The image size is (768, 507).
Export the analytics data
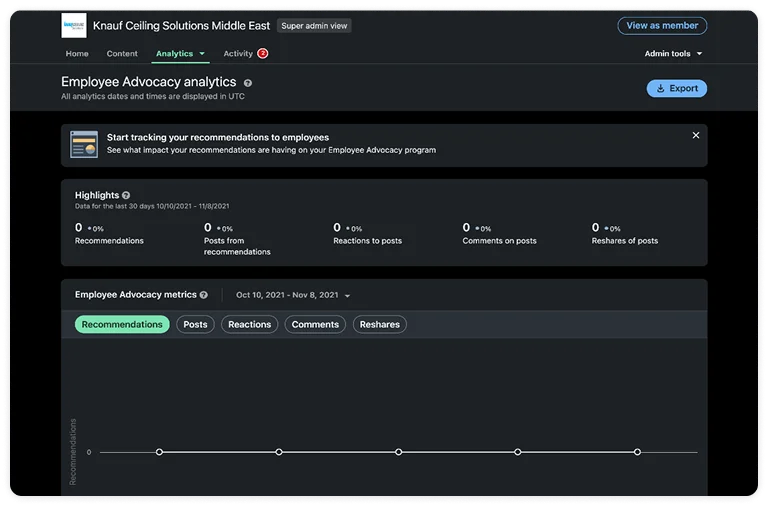coord(676,89)
